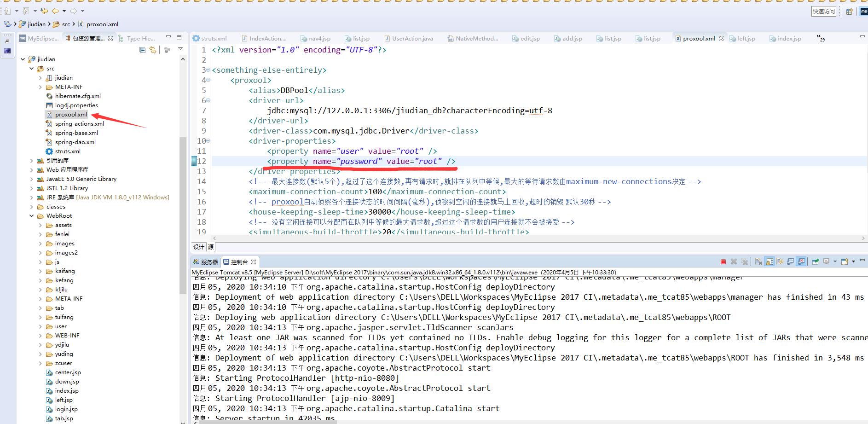Viewport: 868px width, 424px height.
Task: Click the src breadcrumb link
Action: pos(66,24)
